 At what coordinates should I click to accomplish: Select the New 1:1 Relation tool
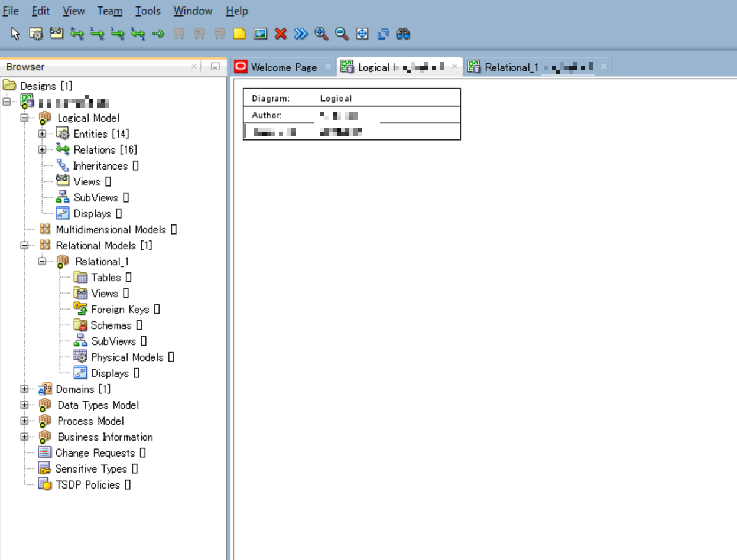138,34
